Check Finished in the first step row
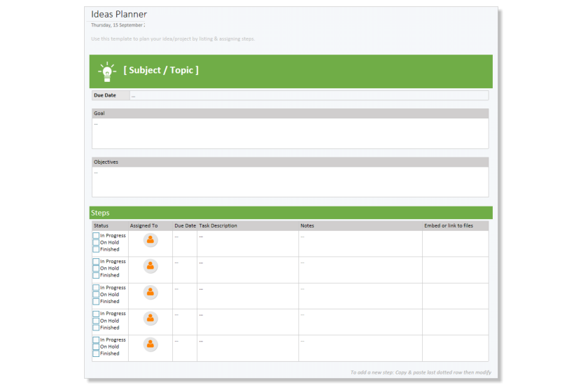This screenshot has height=392, width=574. [x=96, y=249]
